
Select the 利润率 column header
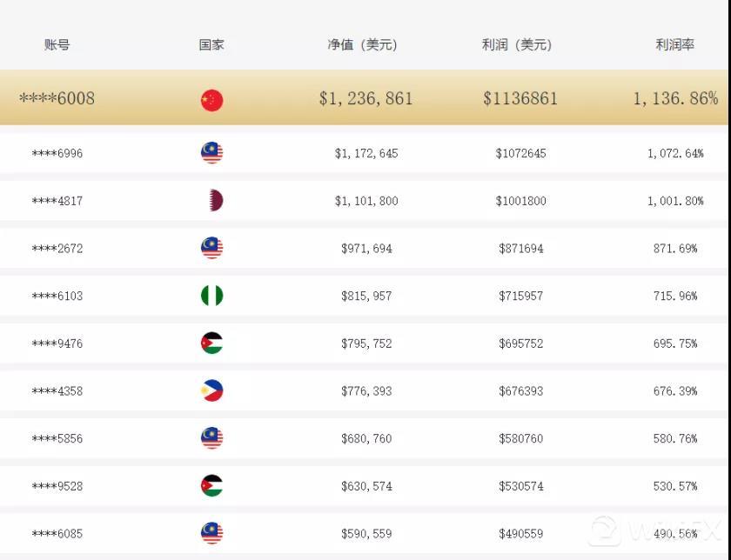click(675, 44)
